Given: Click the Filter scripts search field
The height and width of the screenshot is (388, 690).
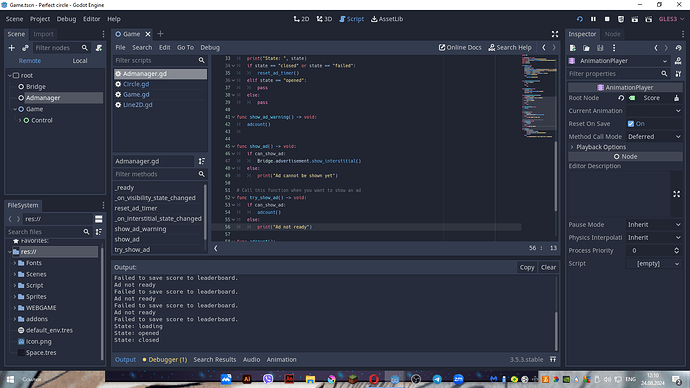Looking at the screenshot, I should point(160,60).
